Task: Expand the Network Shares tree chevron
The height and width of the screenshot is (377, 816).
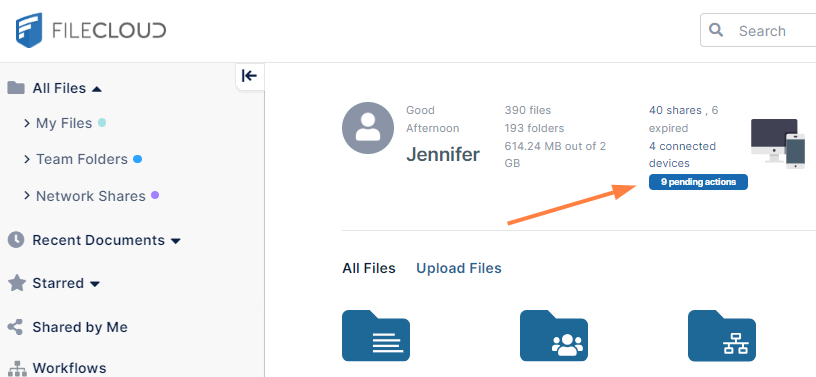Action: click(x=27, y=196)
